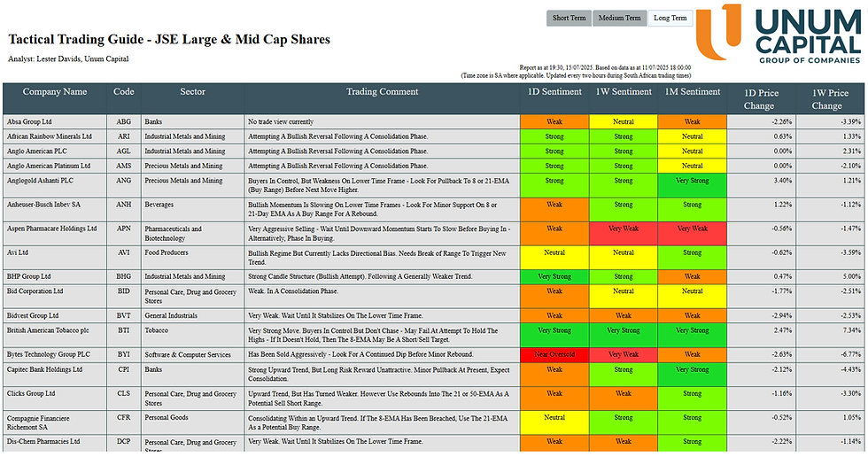
Task: Select the Absa Group Ltd company cell
Action: (x=55, y=121)
